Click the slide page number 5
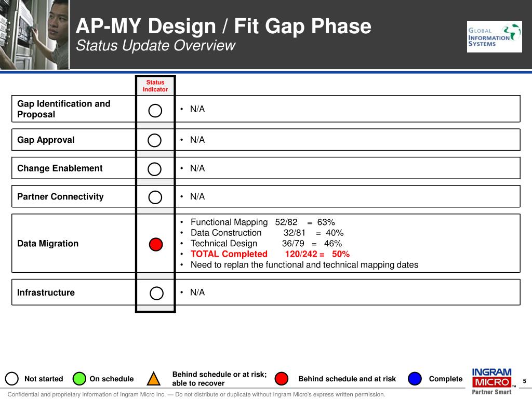The height and width of the screenshot is (399, 532). [525, 381]
